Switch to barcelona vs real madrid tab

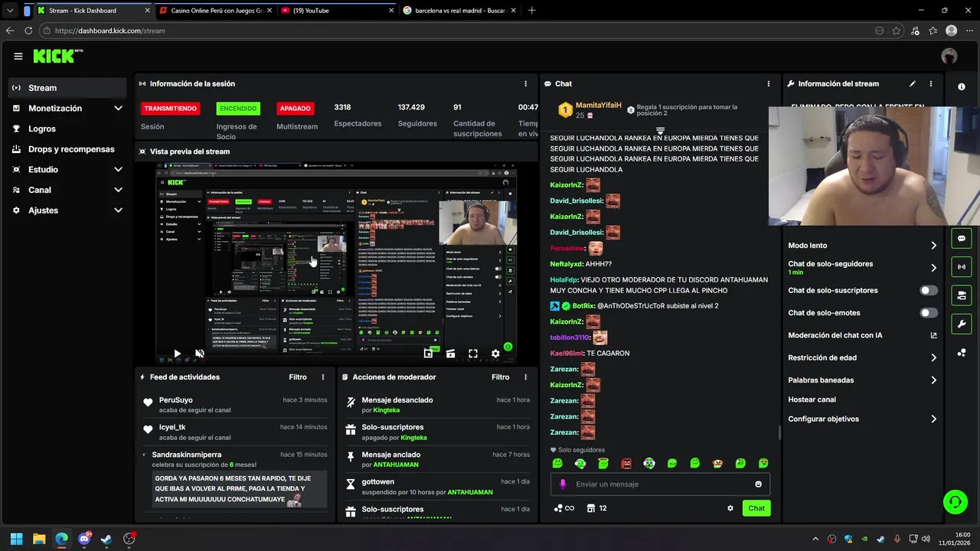tap(459, 11)
